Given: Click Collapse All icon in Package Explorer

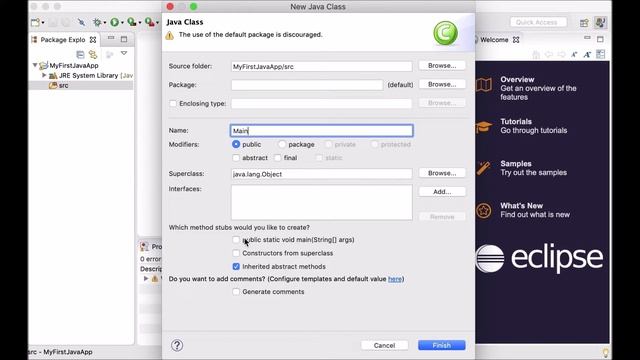Looking at the screenshot, I should 80,54.
